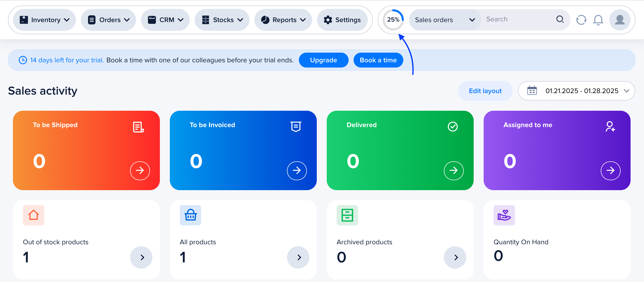Image resolution: width=644 pixels, height=282 pixels.
Task: Click the To be Invoiced card title
Action: 212,125
